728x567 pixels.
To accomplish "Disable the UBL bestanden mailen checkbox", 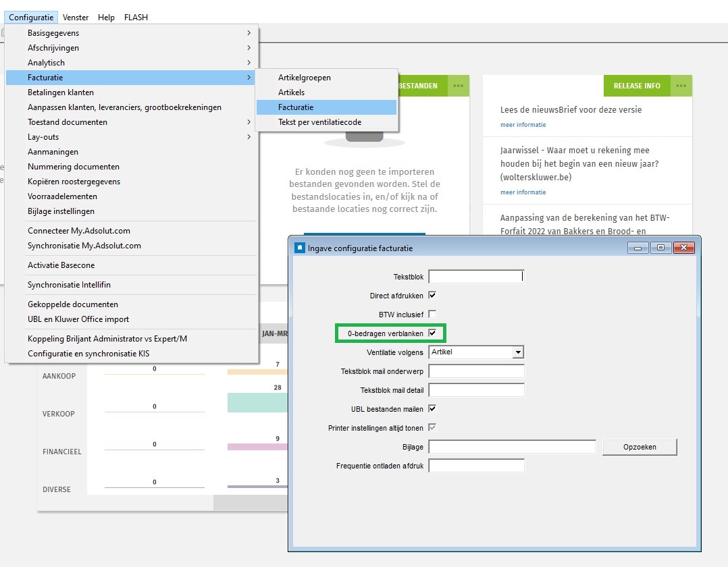I will point(432,408).
